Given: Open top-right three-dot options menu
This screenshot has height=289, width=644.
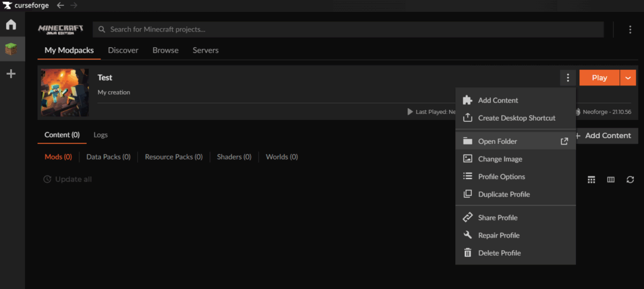Looking at the screenshot, I should coord(630,30).
